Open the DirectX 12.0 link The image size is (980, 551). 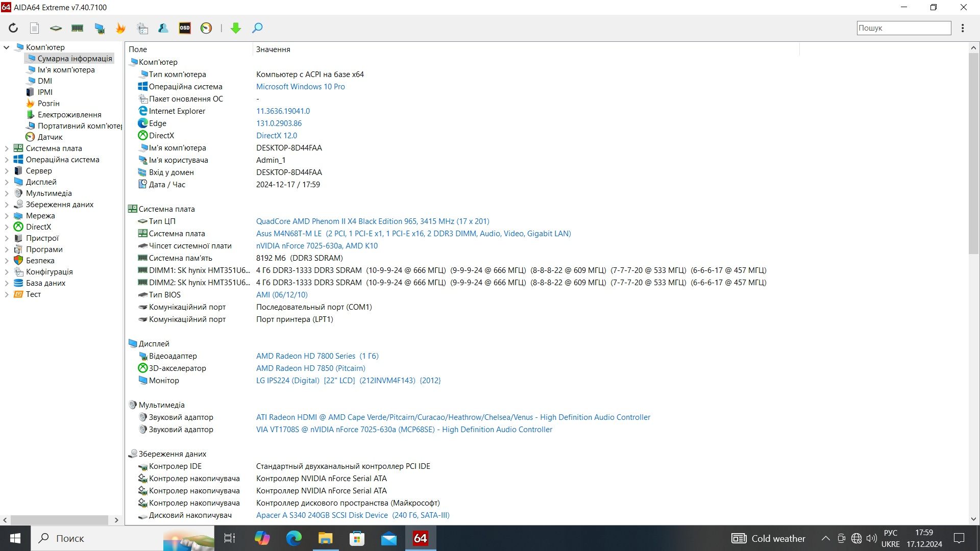tap(277, 136)
